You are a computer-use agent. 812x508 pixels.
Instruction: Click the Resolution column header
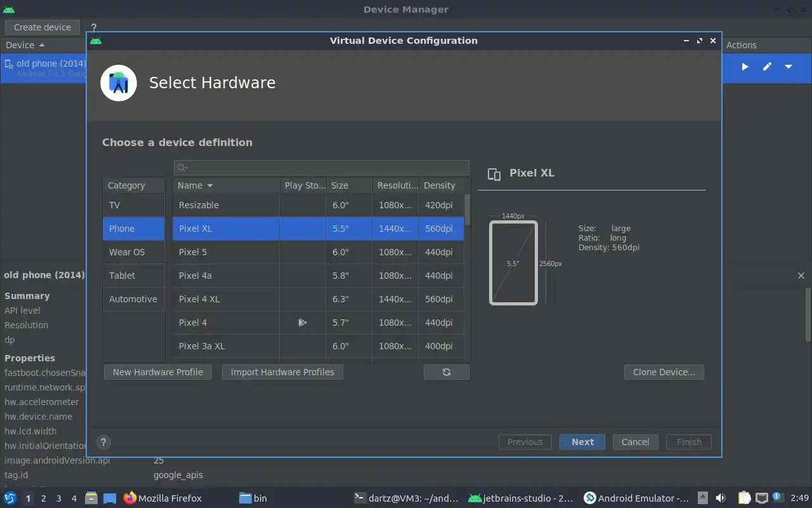[x=396, y=185]
